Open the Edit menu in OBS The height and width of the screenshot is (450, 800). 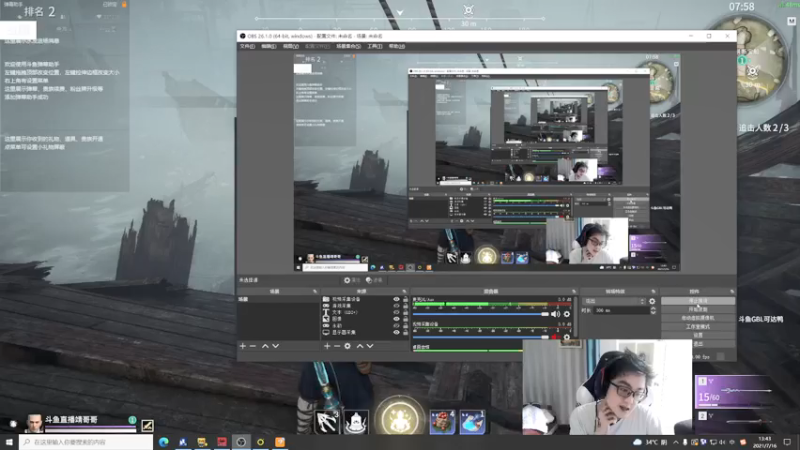268,46
